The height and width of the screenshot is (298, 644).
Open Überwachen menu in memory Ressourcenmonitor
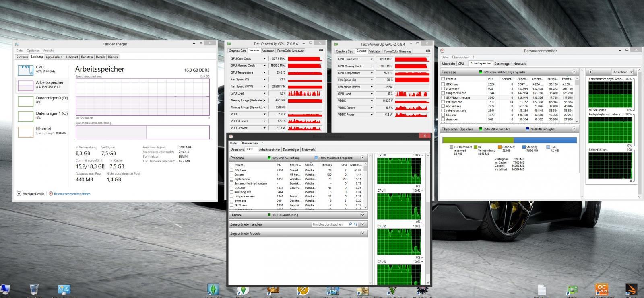(x=460, y=57)
